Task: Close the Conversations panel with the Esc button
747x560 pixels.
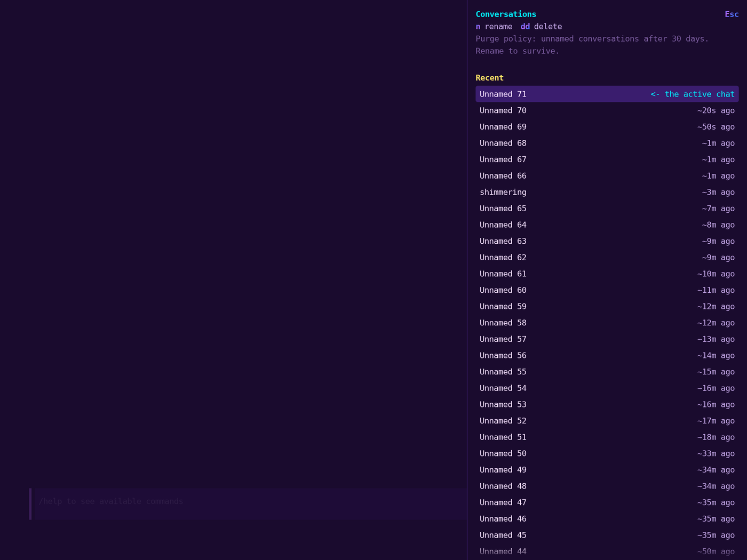Action: (x=732, y=14)
